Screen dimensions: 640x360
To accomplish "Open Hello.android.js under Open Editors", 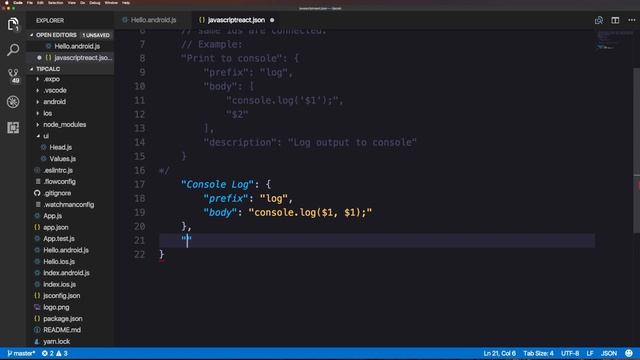I will [x=77, y=47].
